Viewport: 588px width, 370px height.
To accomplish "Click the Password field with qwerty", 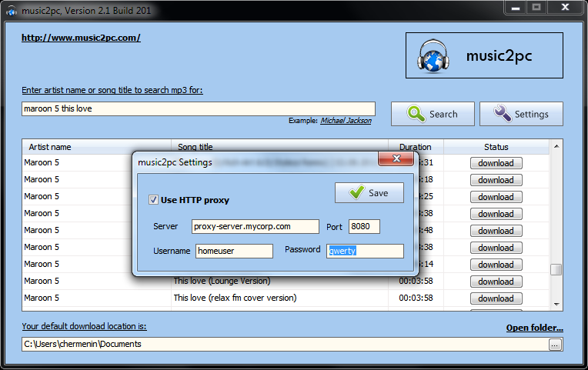I will tap(365, 251).
